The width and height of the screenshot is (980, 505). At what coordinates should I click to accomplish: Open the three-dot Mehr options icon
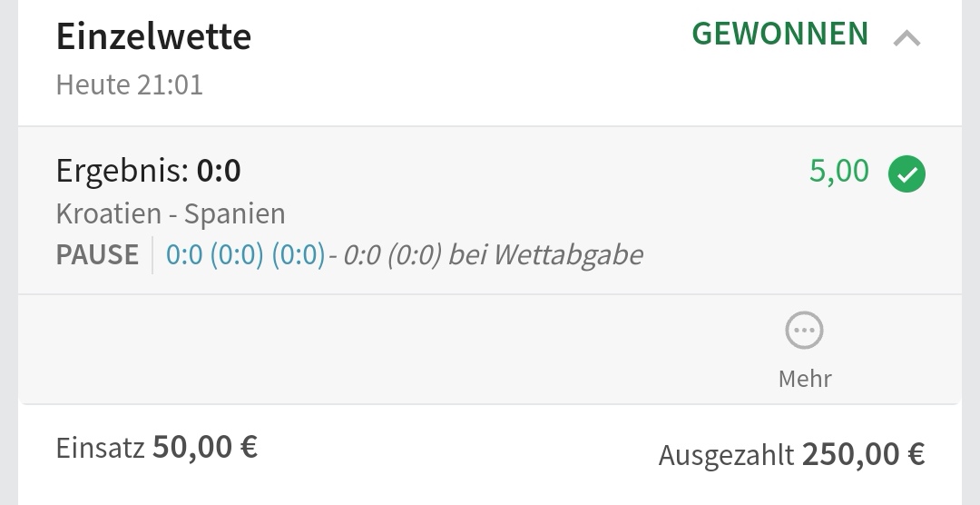point(804,332)
